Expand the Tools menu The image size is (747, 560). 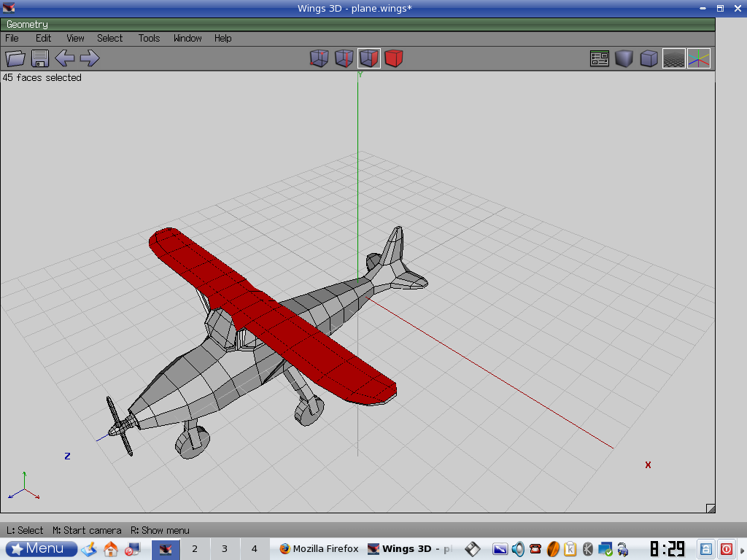click(x=149, y=38)
